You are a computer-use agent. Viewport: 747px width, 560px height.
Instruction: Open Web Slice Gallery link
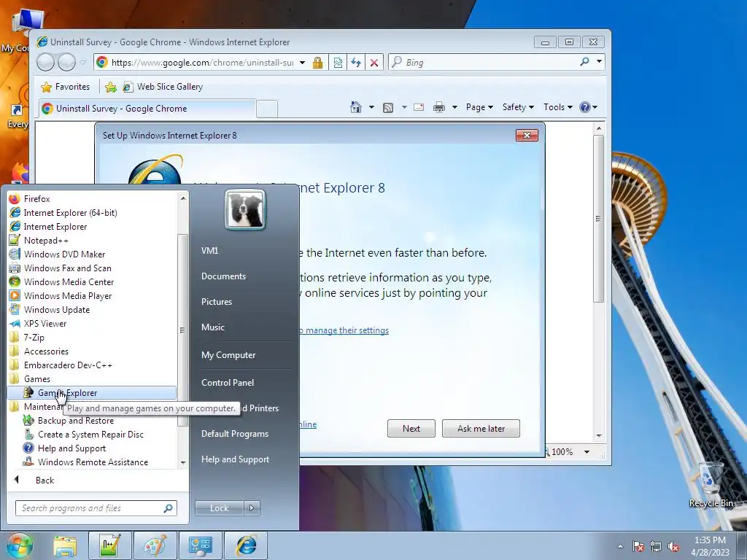163,87
